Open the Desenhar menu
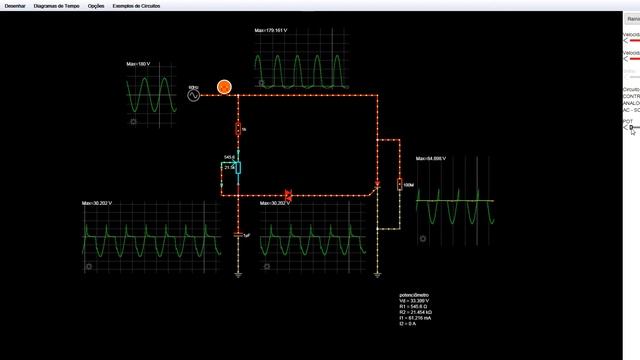The height and width of the screenshot is (360, 640). [15, 6]
